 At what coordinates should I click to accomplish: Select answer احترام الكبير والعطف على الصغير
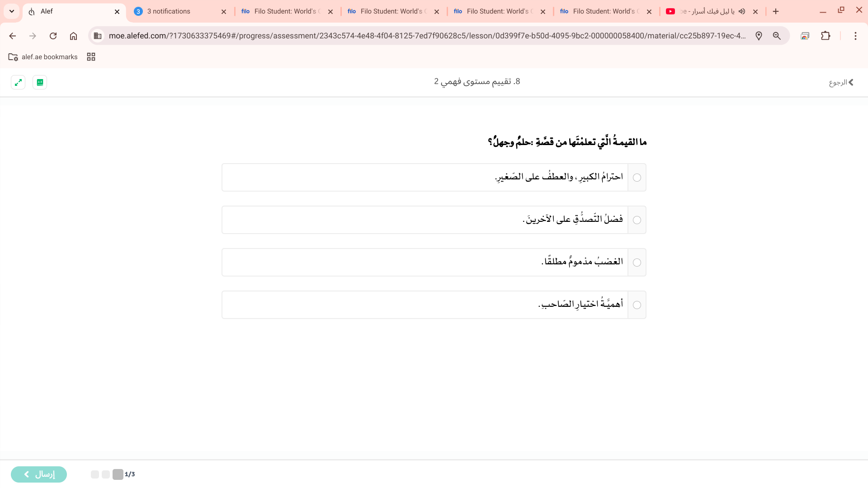(637, 178)
